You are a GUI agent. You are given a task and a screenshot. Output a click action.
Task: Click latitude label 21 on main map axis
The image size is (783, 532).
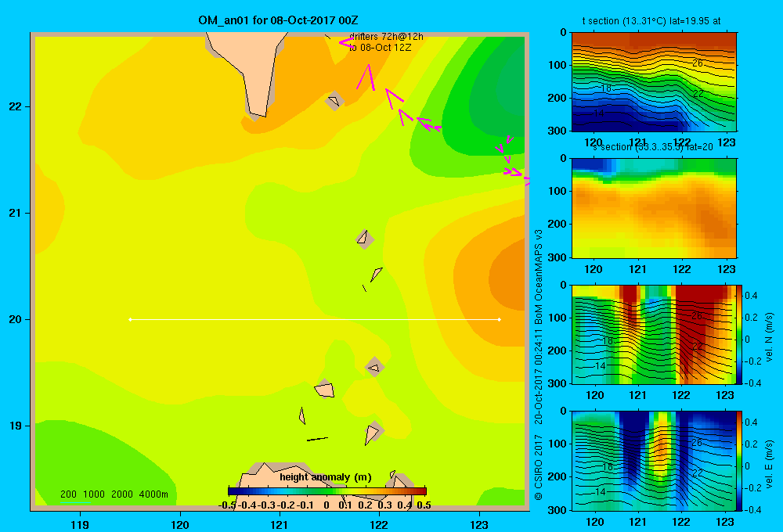[x=16, y=213]
